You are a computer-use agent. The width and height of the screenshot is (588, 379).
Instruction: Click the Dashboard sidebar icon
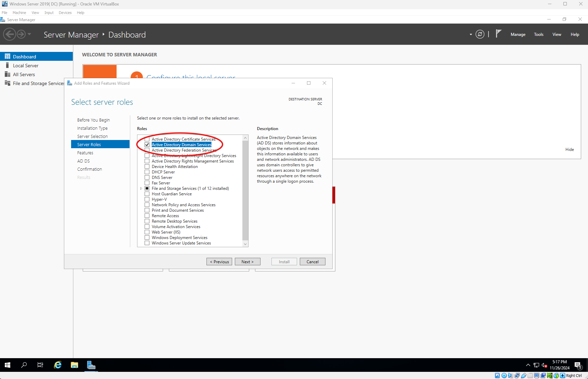tap(8, 56)
